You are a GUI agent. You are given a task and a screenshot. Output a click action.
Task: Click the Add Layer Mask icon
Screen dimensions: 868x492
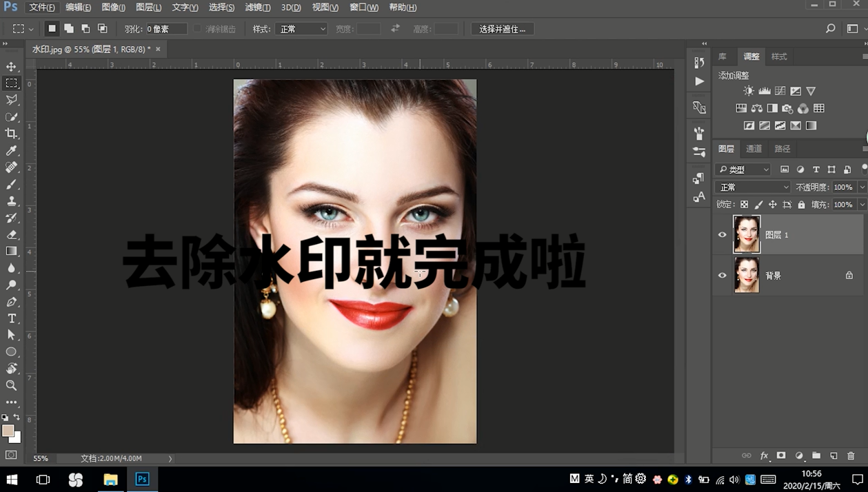point(781,455)
